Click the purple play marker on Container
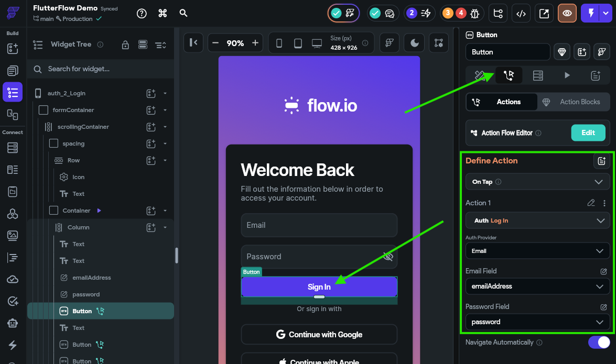The image size is (616, 364). [x=99, y=211]
